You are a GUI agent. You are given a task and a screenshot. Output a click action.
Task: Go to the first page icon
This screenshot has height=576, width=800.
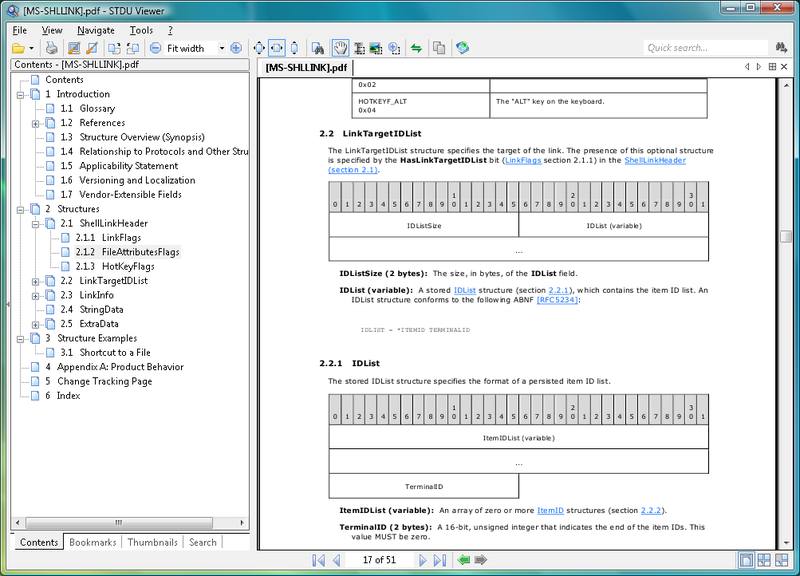pyautogui.click(x=318, y=560)
